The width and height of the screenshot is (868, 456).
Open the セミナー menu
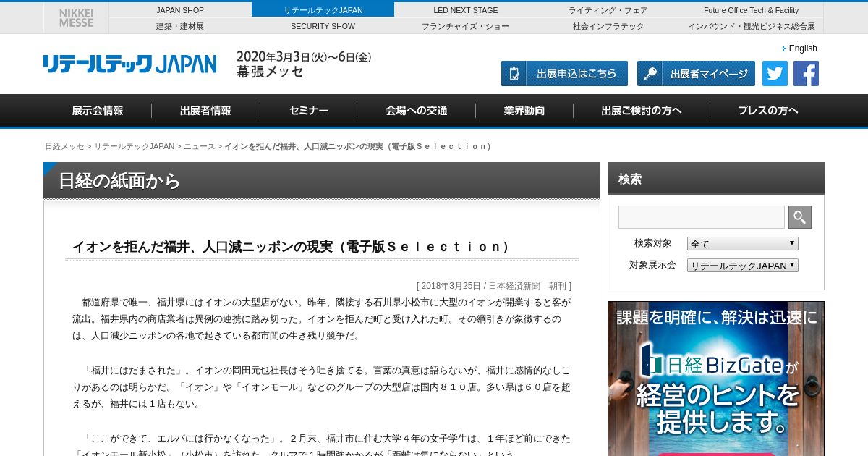tap(309, 111)
